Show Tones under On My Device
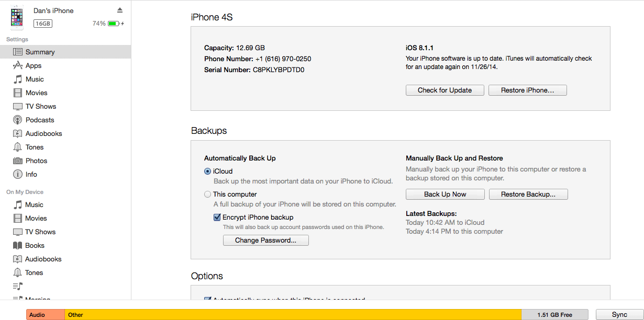The width and height of the screenshot is (644, 320). (x=34, y=272)
